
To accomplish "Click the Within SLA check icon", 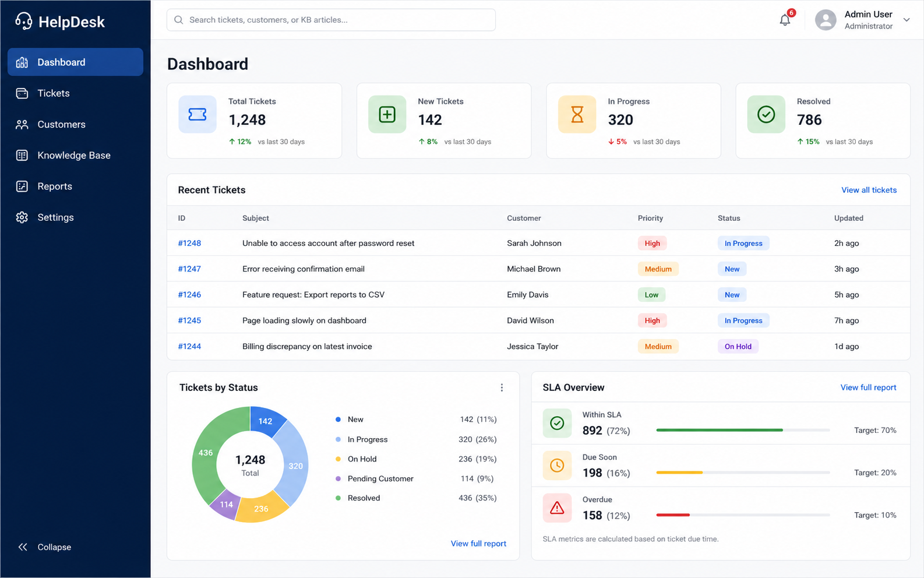I will [x=557, y=423].
